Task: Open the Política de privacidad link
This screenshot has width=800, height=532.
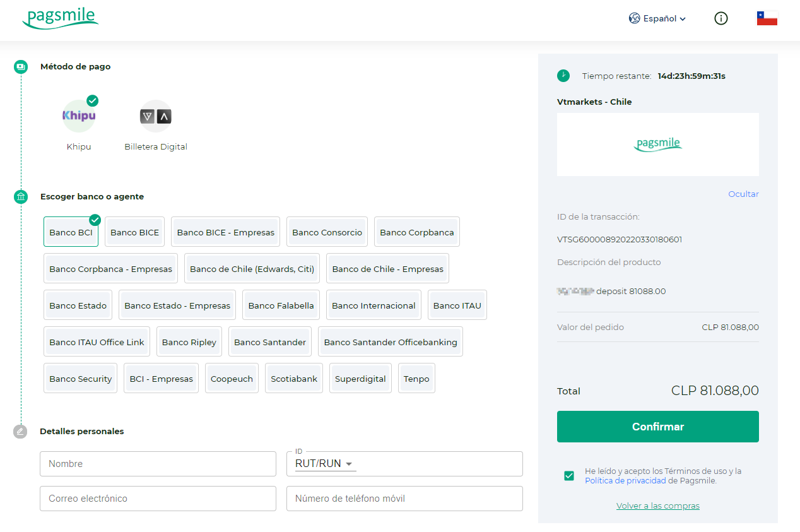Action: click(625, 481)
